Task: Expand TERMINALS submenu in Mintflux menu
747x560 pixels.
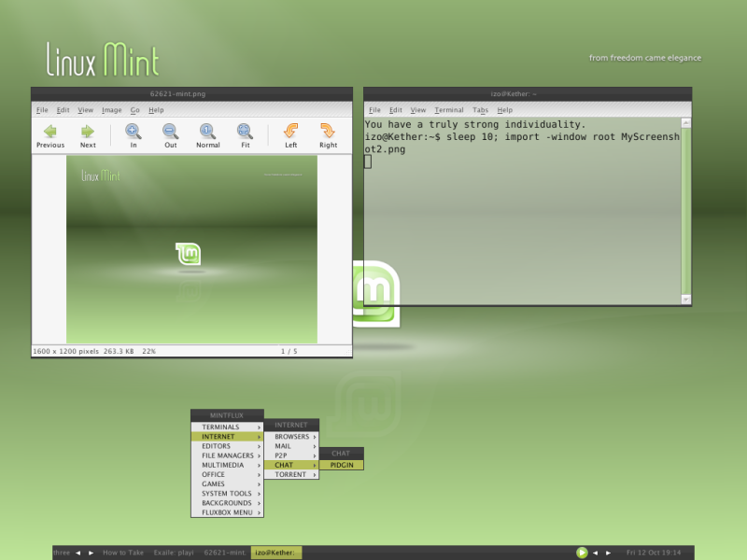Action: pos(227,427)
